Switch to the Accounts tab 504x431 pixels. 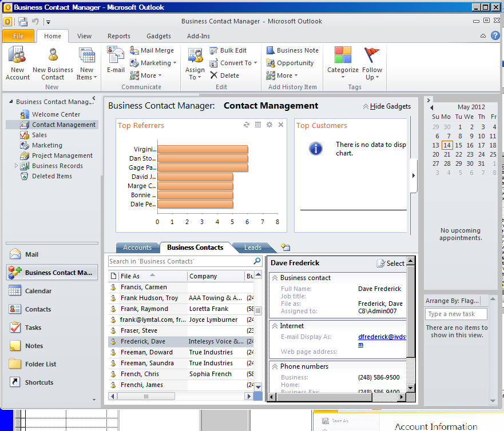tap(137, 248)
